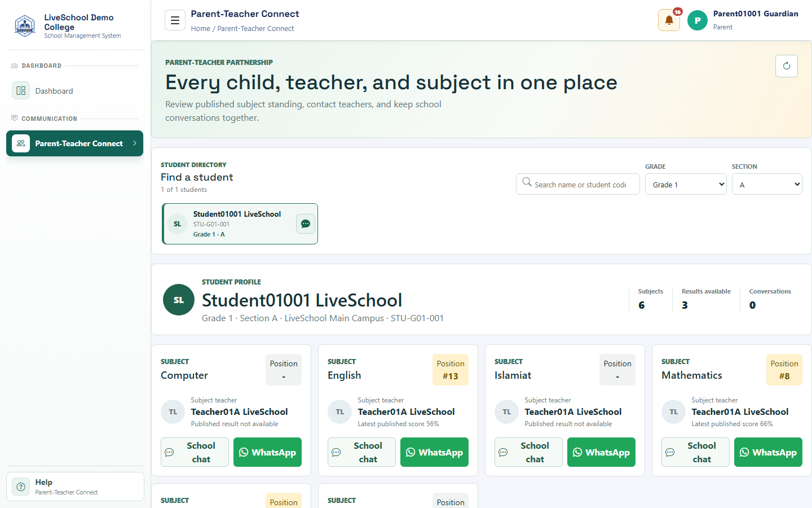Open Dashboard from the sidebar
The height and width of the screenshot is (508, 812).
pos(74,91)
